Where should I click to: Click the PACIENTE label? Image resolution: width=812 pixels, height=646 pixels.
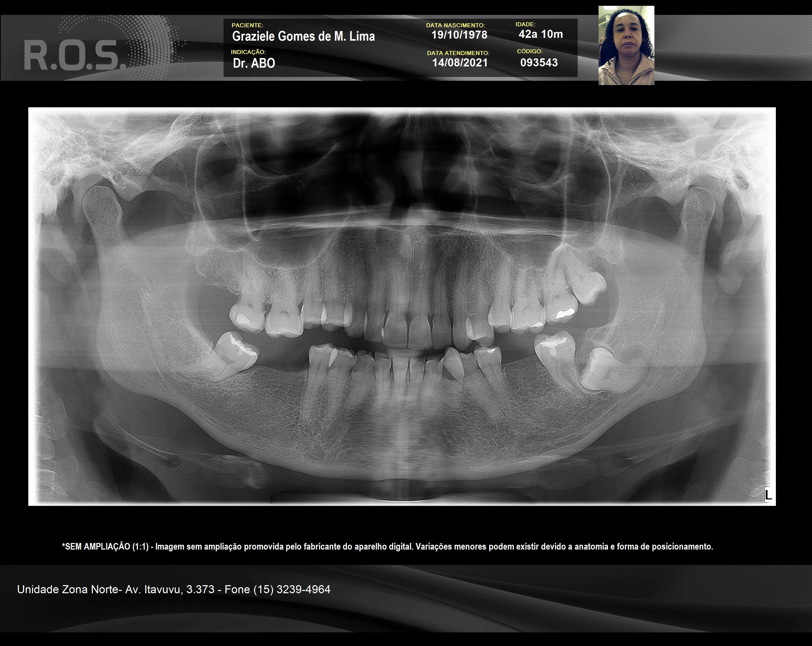point(247,25)
